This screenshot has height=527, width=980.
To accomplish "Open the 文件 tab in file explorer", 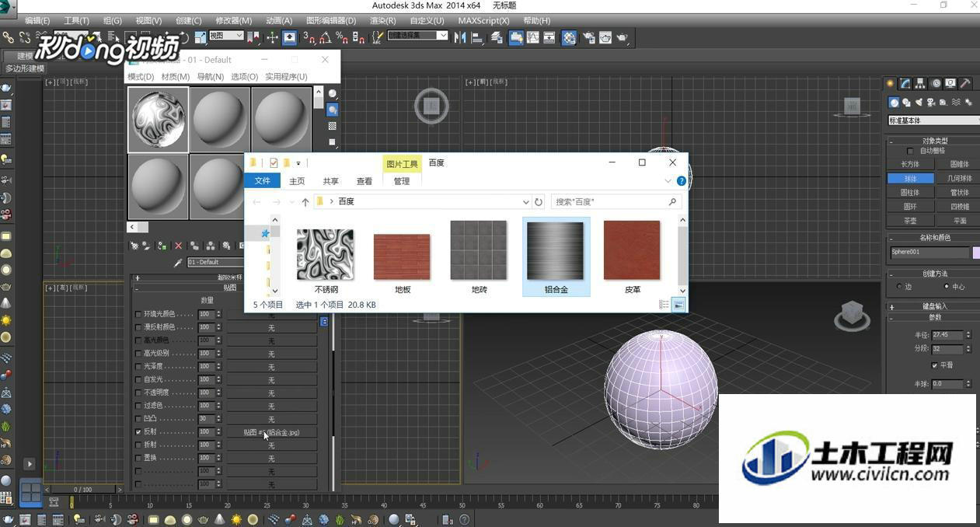I will pos(263,181).
